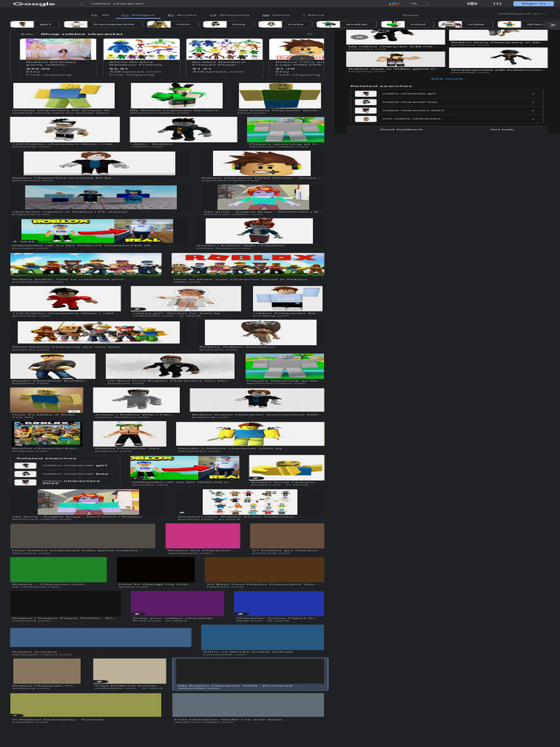Expand 'rich roblox characters' related search arrow
Image resolution: width=560 pixels, height=747 pixels.
(533, 119)
